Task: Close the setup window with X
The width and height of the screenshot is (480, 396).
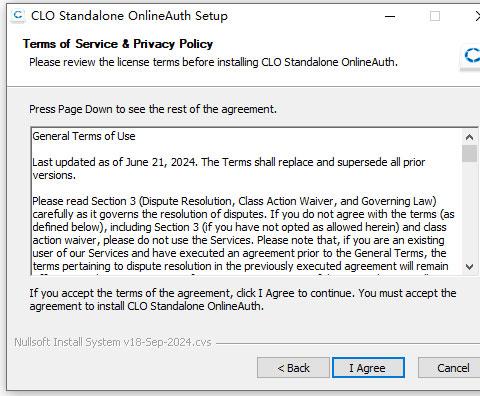Action: pyautogui.click(x=477, y=16)
